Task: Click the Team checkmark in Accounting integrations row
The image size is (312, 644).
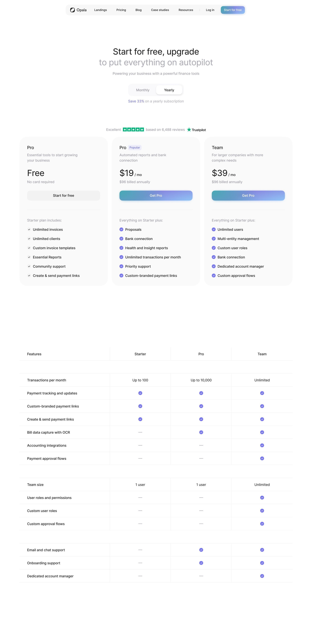Action: (262, 445)
